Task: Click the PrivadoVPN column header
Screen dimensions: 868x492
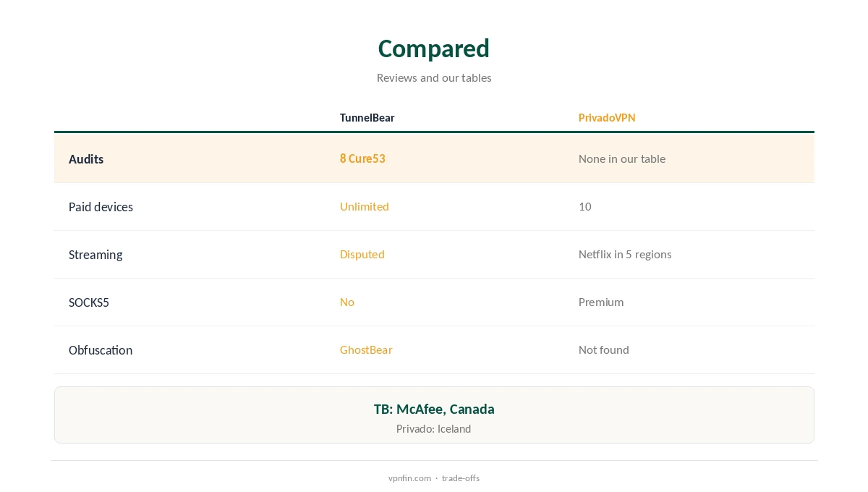Action: coord(607,118)
